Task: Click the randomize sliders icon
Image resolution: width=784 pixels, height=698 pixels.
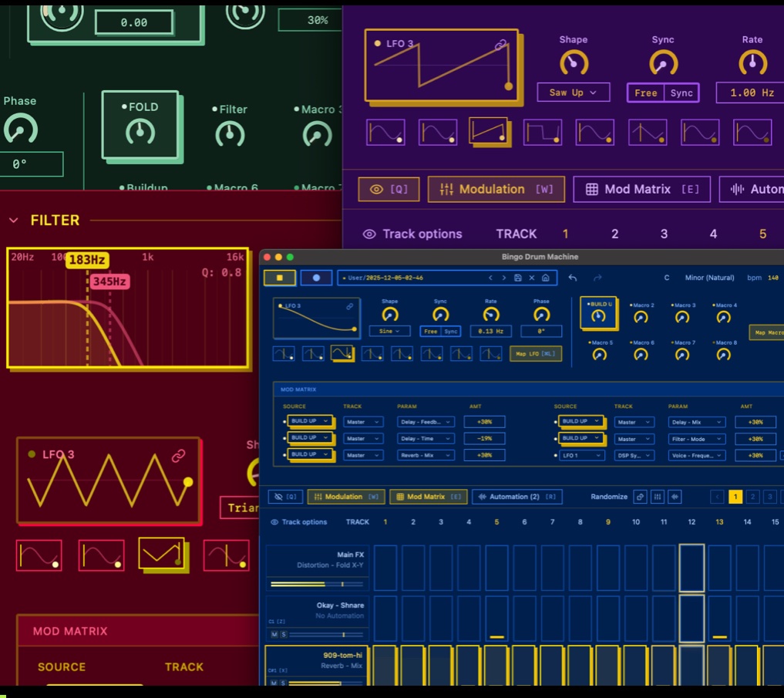Action: pyautogui.click(x=658, y=497)
